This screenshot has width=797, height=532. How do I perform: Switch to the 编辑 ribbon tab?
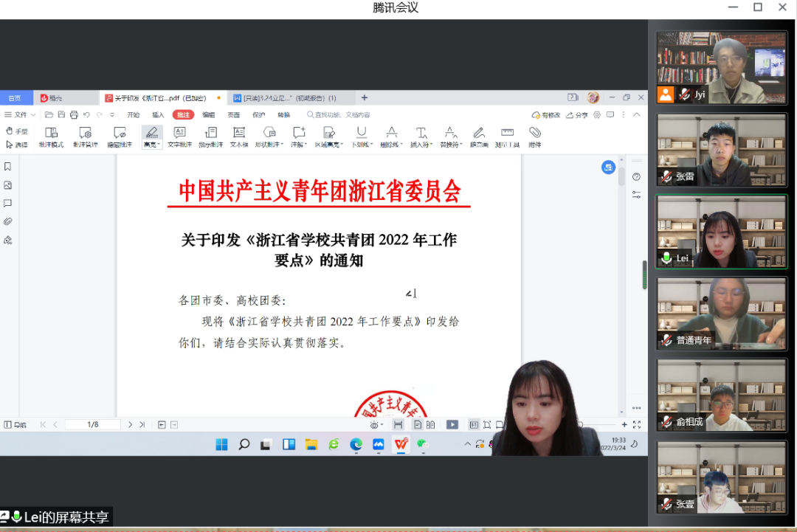coord(208,115)
